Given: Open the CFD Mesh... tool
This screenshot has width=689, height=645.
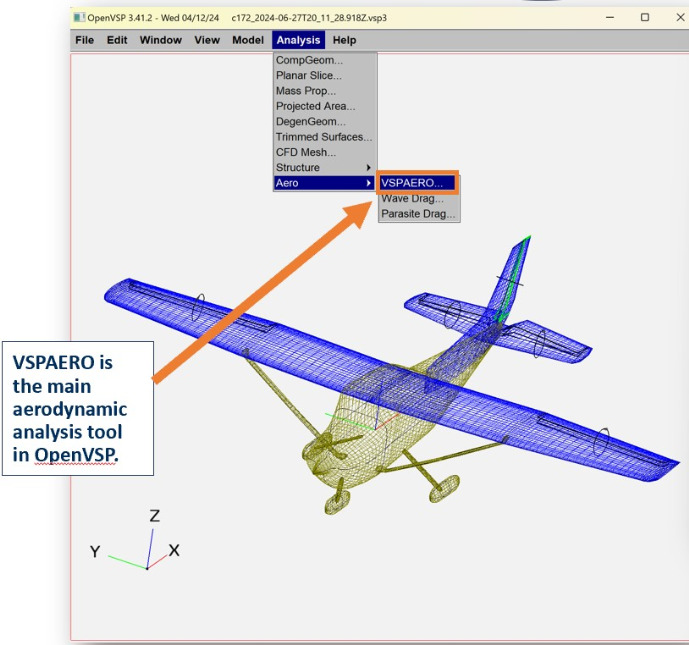Looking at the screenshot, I should [306, 152].
